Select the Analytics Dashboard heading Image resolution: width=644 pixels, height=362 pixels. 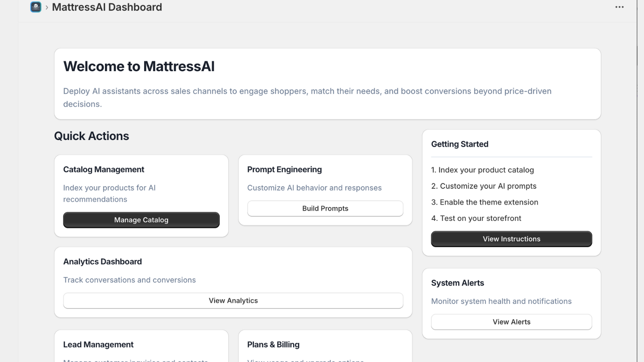(102, 261)
